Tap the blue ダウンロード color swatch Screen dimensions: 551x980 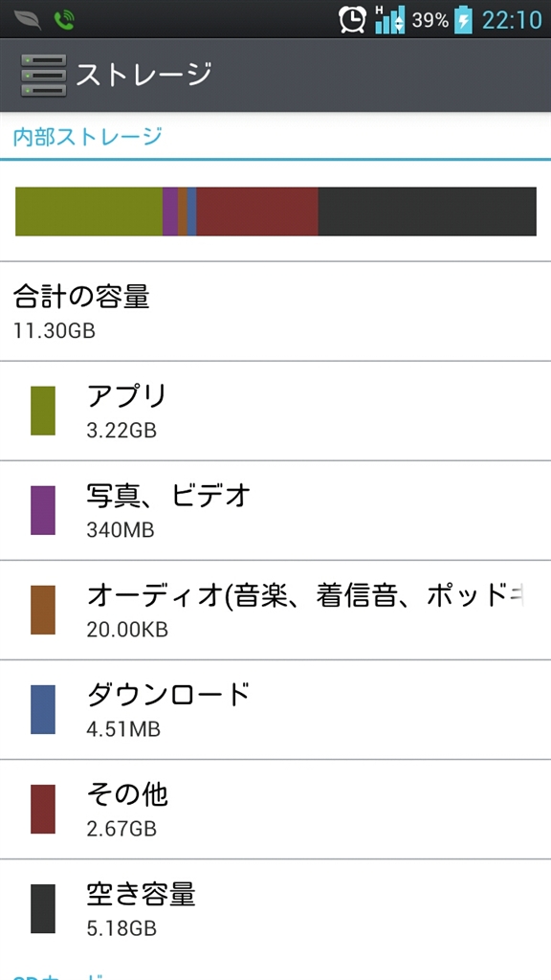click(x=43, y=709)
